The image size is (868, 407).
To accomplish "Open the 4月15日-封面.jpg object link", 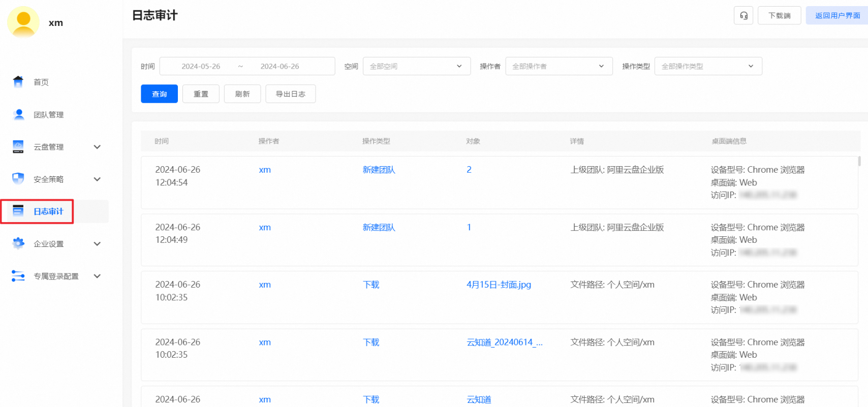I will point(499,285).
